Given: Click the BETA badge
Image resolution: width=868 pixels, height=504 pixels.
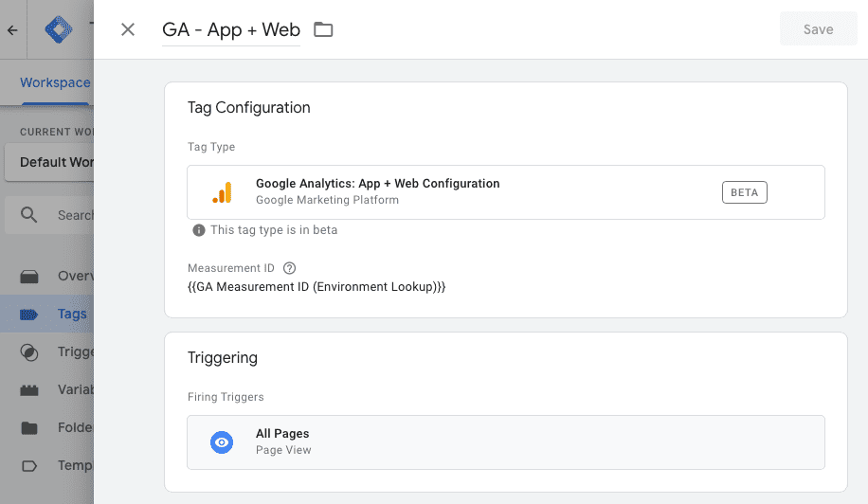Looking at the screenshot, I should point(744,192).
